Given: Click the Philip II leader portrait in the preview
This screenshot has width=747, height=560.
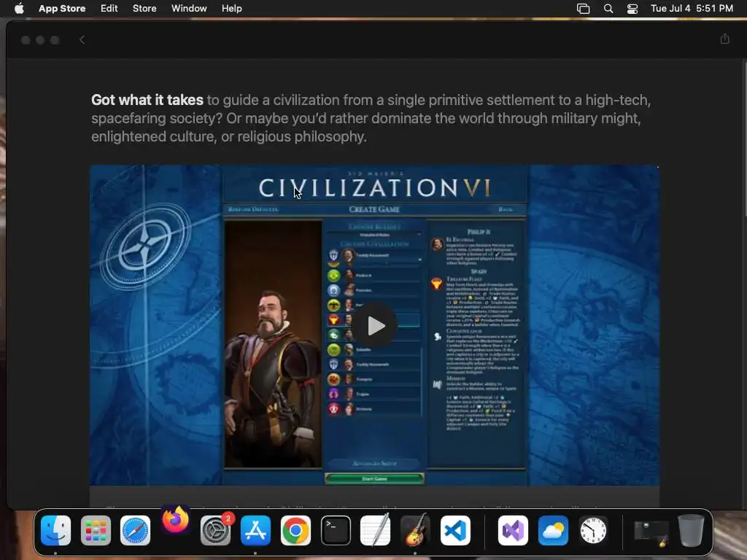Looking at the screenshot, I should coord(273,344).
